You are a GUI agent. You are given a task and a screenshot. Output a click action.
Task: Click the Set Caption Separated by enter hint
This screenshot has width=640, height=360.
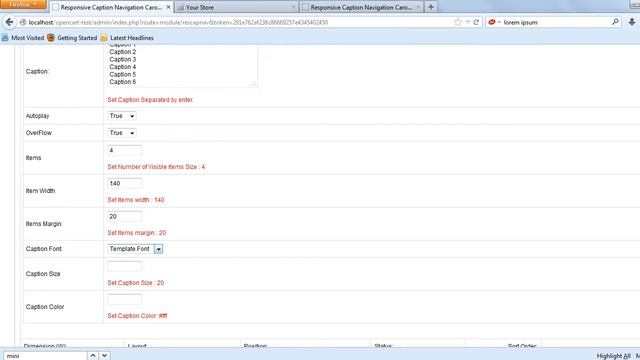(x=150, y=100)
